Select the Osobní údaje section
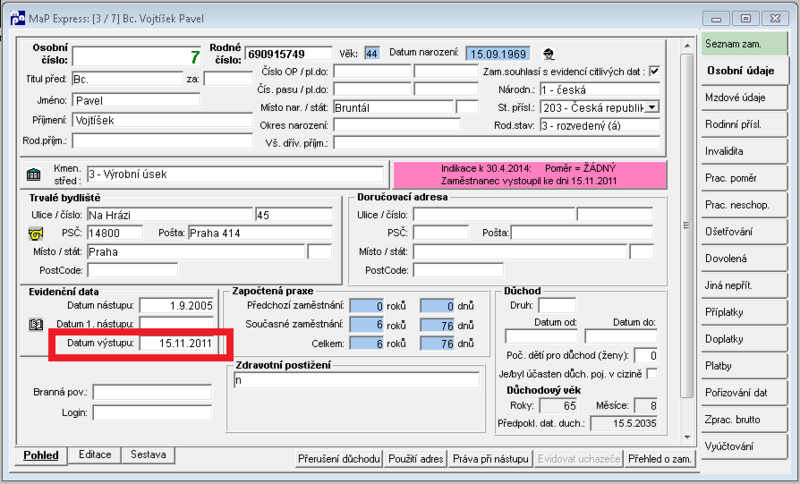 point(744,71)
